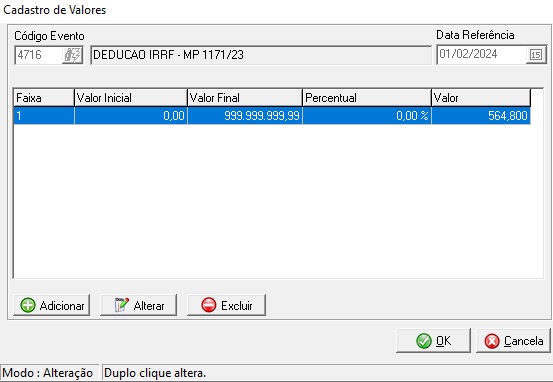Click the red minus Excluir icon
Image resolution: width=553 pixels, height=382 pixels.
click(x=209, y=305)
